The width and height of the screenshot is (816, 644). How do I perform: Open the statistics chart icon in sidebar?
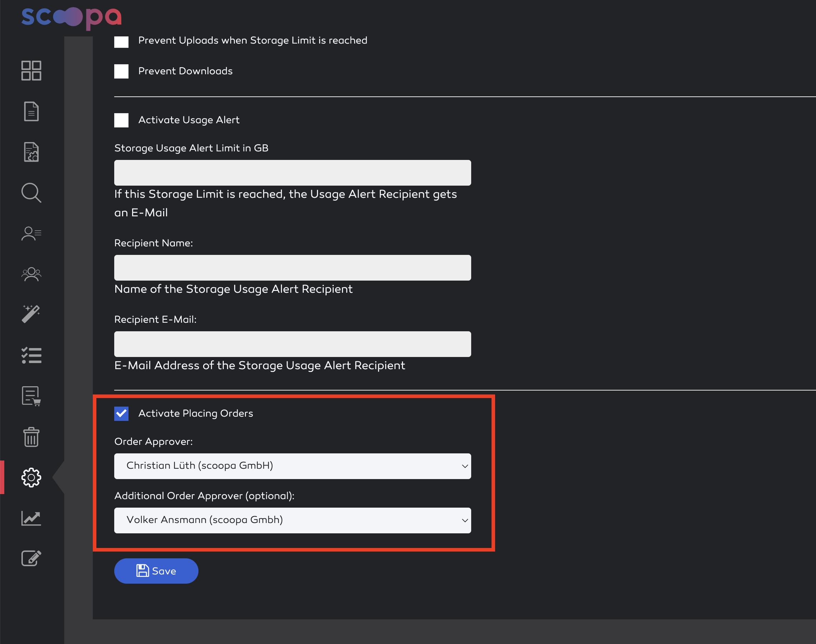(x=31, y=518)
